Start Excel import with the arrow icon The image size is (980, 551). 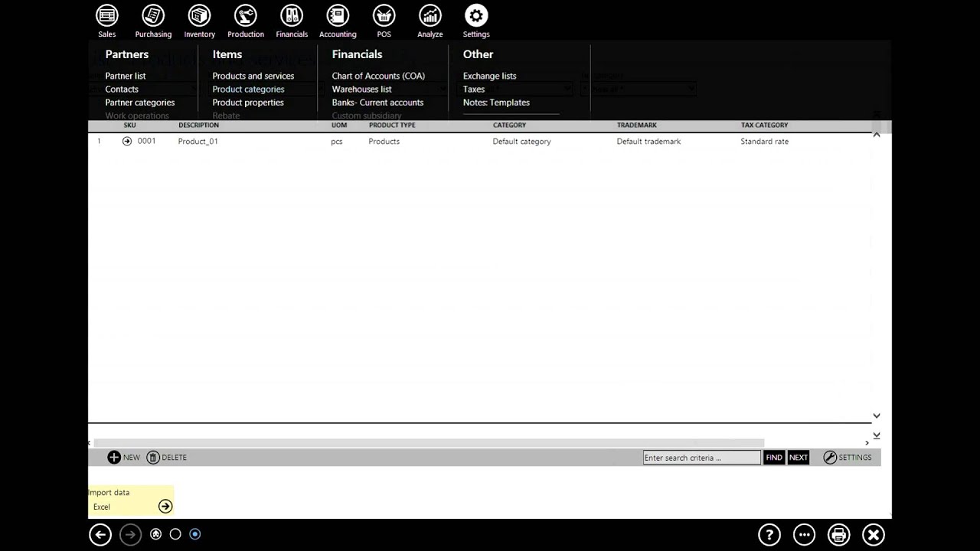[165, 507]
